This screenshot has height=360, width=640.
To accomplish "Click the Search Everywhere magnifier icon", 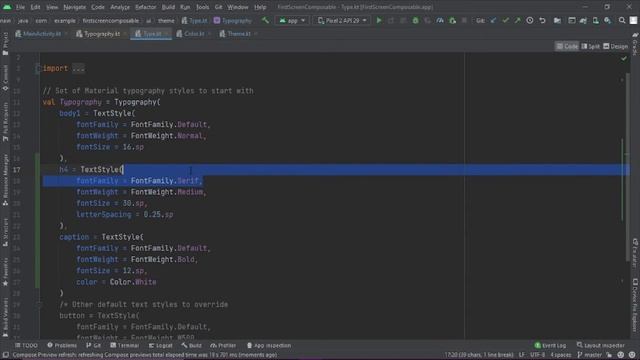I will point(622,20).
